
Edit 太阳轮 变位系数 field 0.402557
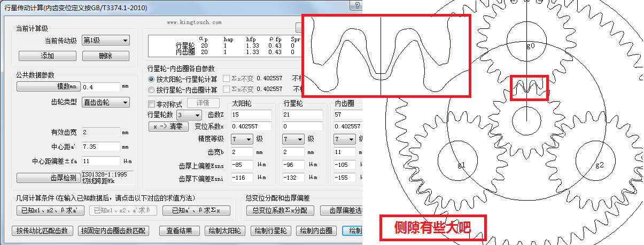(251, 126)
